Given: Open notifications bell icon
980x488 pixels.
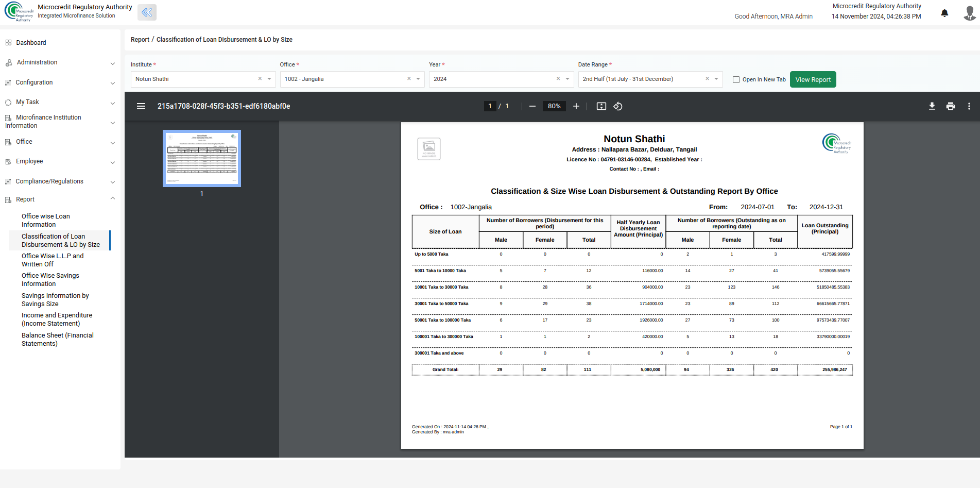Looking at the screenshot, I should (944, 13).
